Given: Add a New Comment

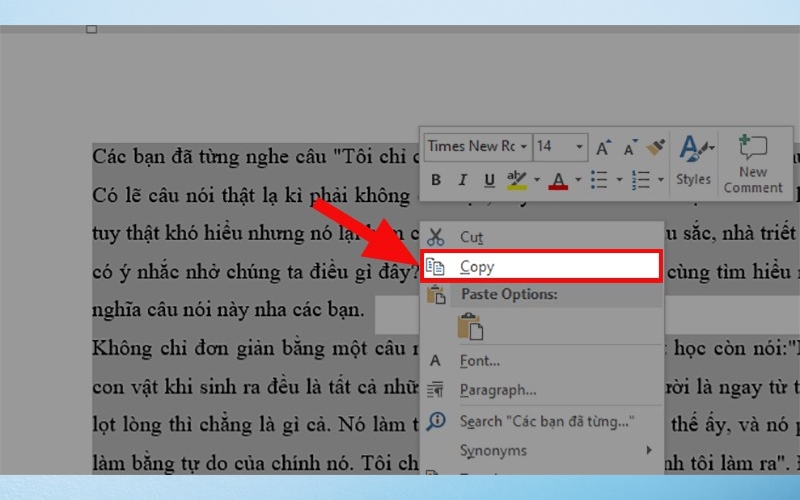Looking at the screenshot, I should [x=753, y=164].
